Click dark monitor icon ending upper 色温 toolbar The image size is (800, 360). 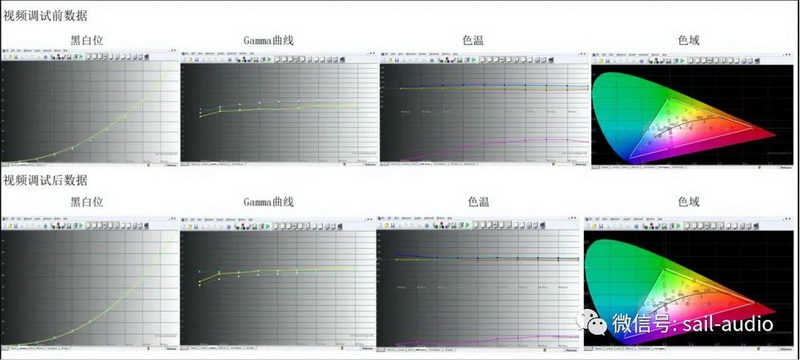pos(551,60)
